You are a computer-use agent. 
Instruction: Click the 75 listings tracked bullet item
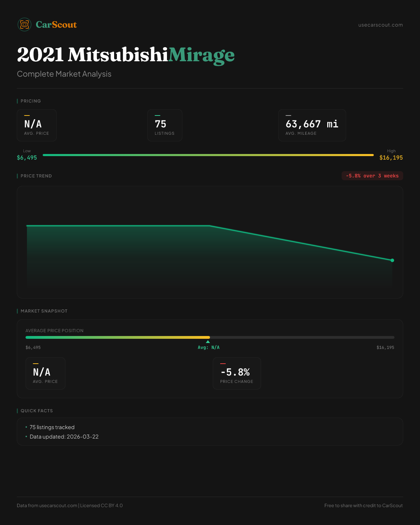(x=52, y=427)
